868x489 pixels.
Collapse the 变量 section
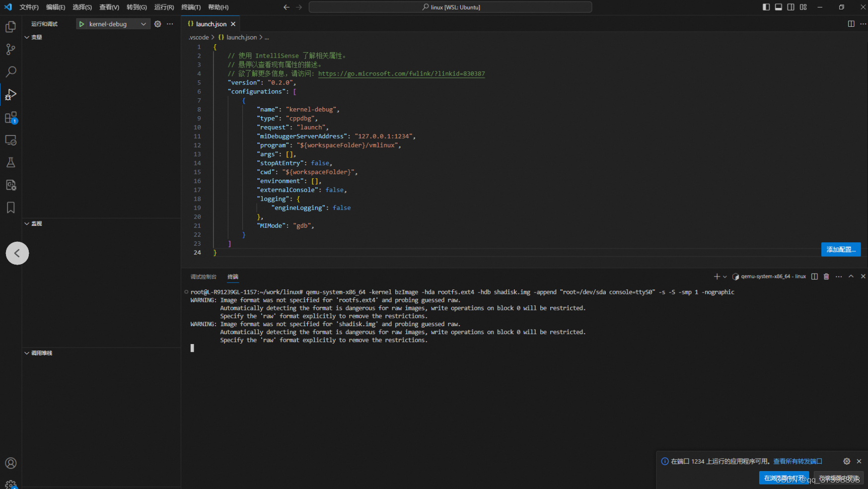point(28,37)
